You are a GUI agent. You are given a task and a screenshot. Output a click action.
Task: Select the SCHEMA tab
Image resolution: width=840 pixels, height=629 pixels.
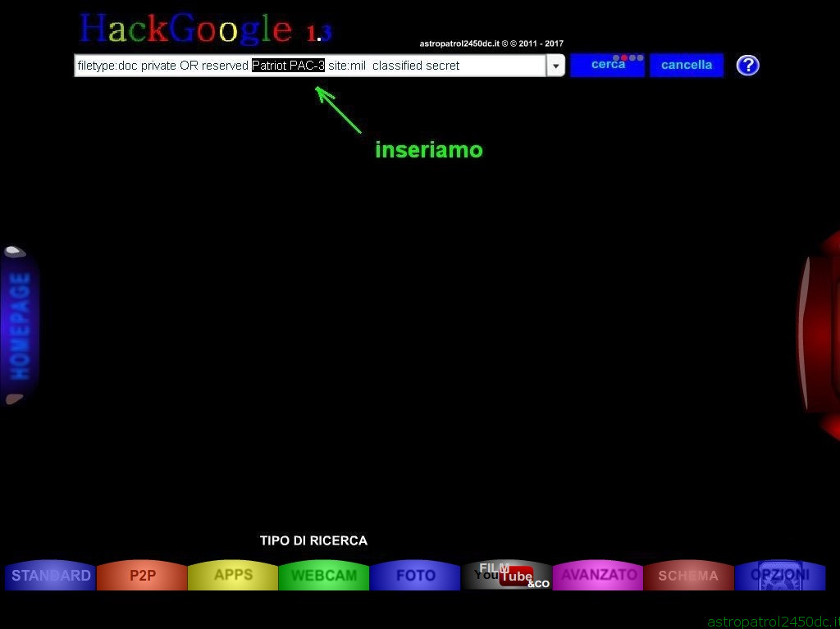click(689, 575)
